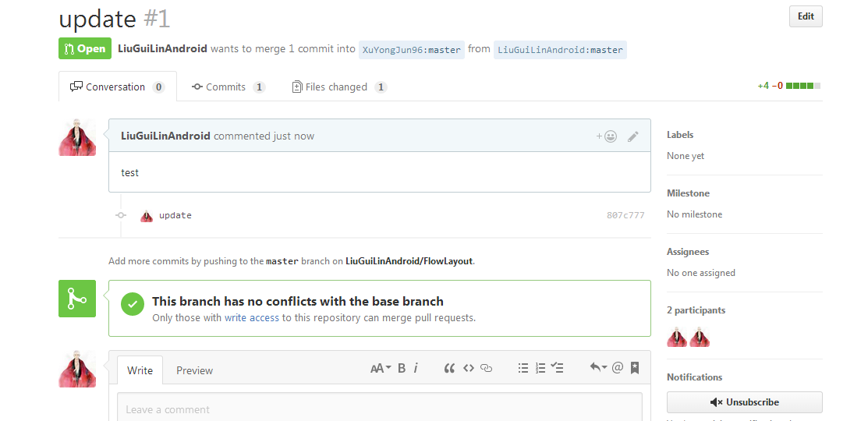Viewport: 868px width, 421px height.
Task: Add a reaction with the smiley icon
Action: [x=607, y=136]
